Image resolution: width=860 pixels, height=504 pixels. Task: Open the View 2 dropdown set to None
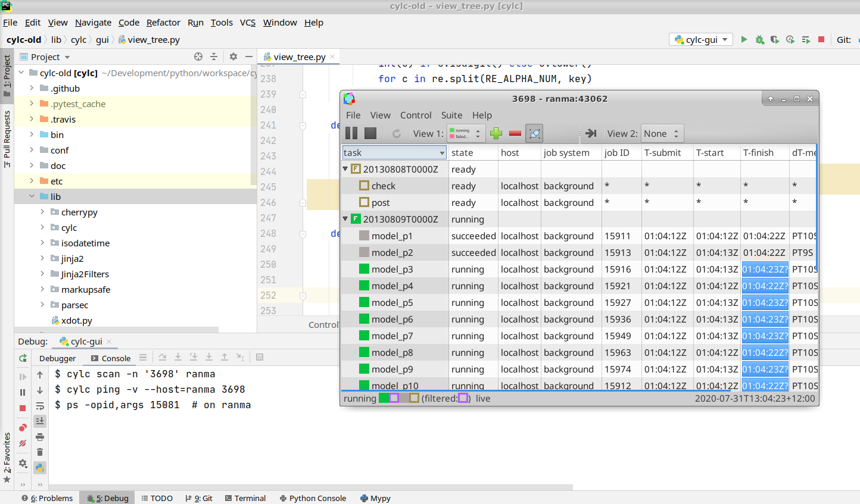coord(662,133)
